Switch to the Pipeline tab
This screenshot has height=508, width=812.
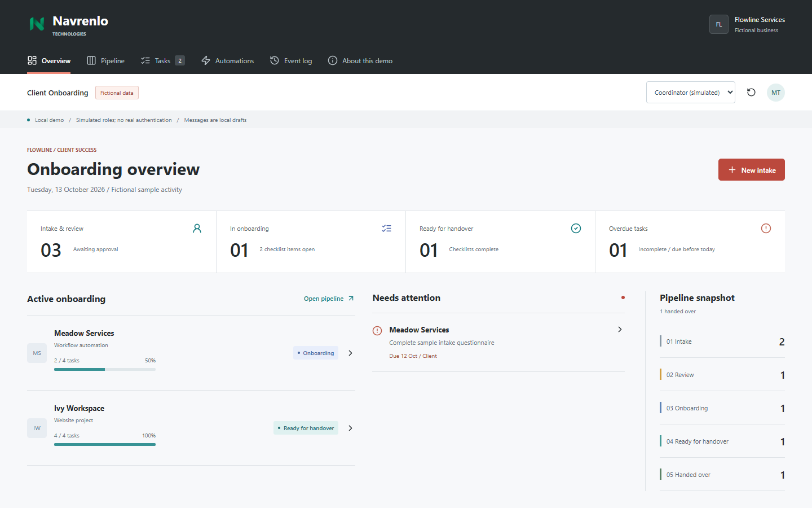106,61
